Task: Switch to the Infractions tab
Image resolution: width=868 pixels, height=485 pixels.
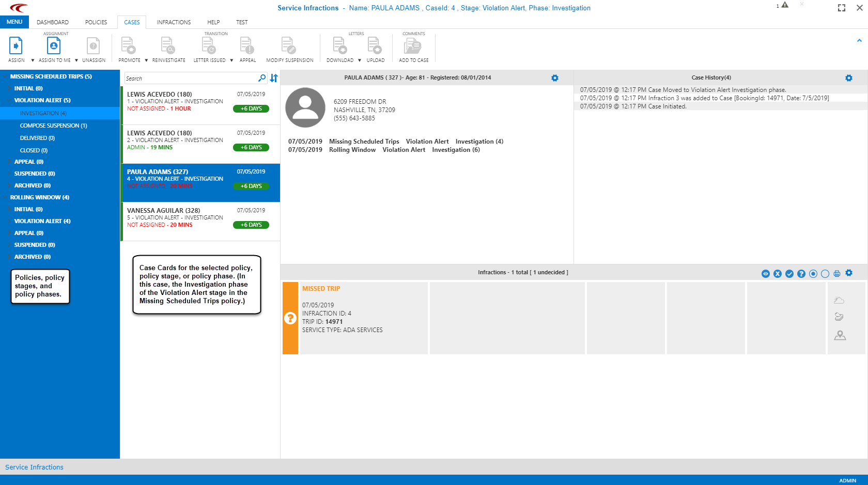Action: [174, 22]
